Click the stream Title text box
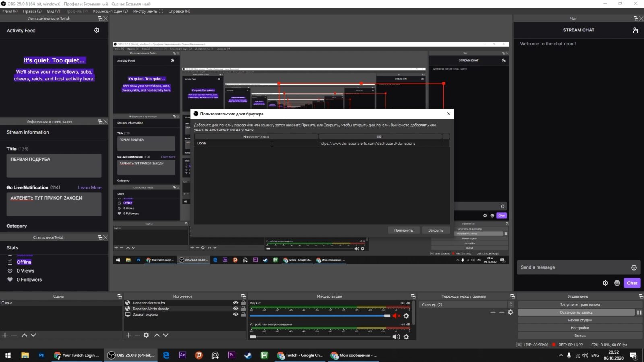 point(54,166)
